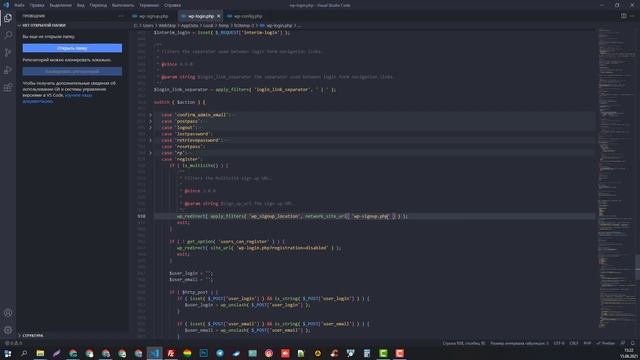Click the Users breadcrumb segment
The height and width of the screenshot is (360, 640).
pyautogui.click(x=148, y=25)
